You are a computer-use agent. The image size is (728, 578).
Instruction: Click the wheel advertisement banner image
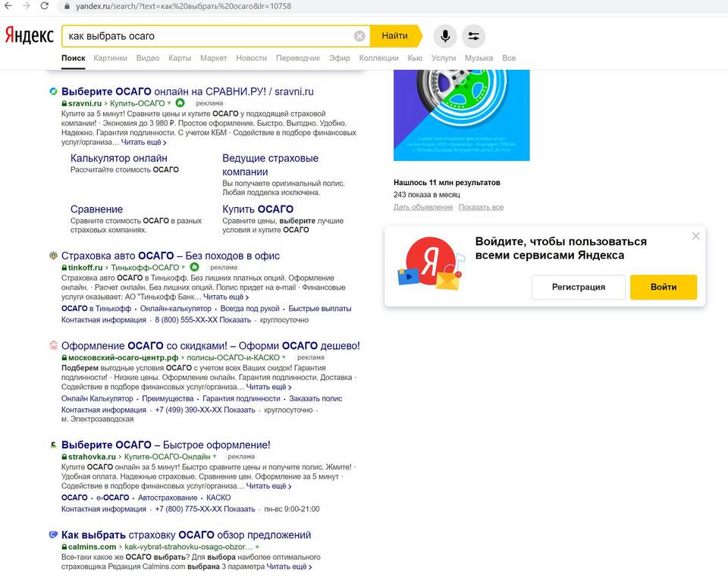click(462, 115)
